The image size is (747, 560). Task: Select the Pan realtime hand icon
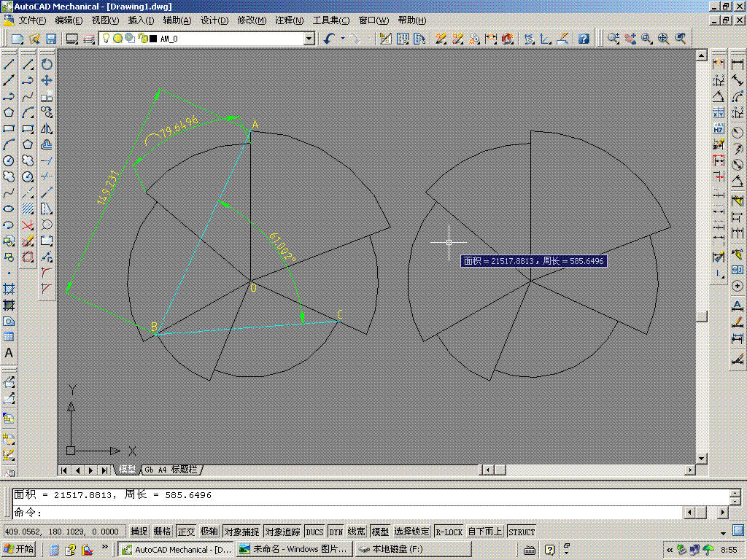(x=630, y=39)
